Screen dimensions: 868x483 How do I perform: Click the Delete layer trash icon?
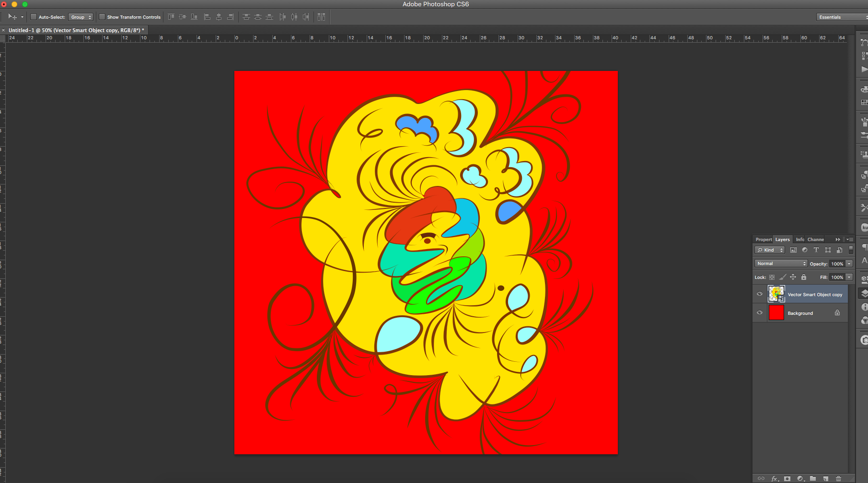(838, 478)
